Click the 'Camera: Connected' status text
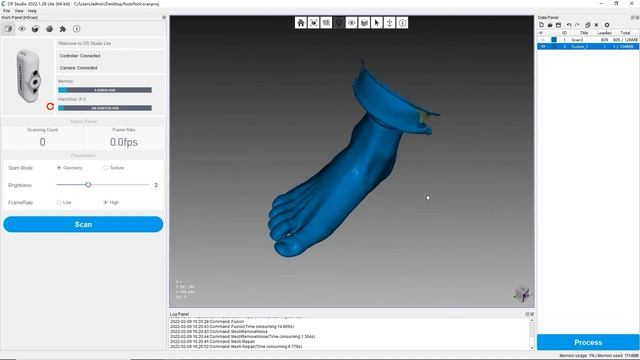 click(x=78, y=68)
